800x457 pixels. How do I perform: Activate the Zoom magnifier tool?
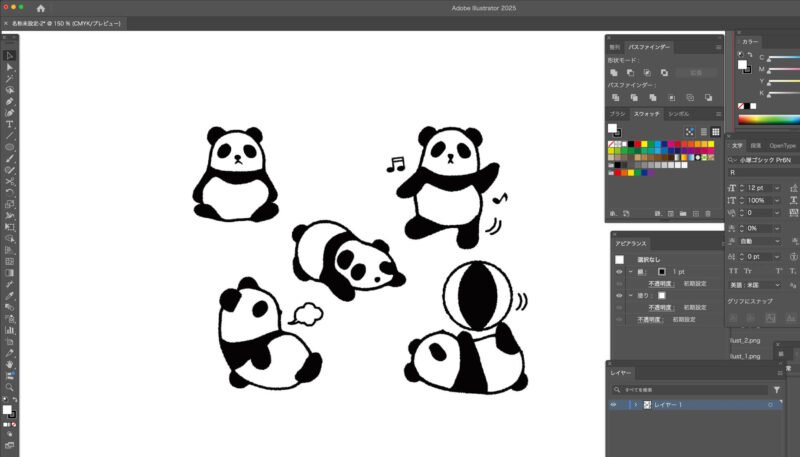[x=9, y=387]
